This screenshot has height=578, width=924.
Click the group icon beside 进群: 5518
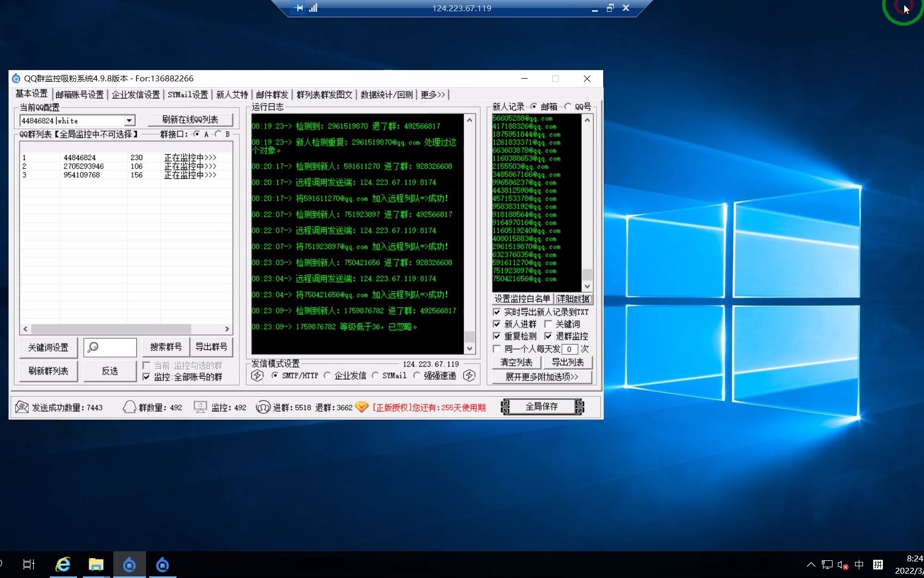click(263, 407)
